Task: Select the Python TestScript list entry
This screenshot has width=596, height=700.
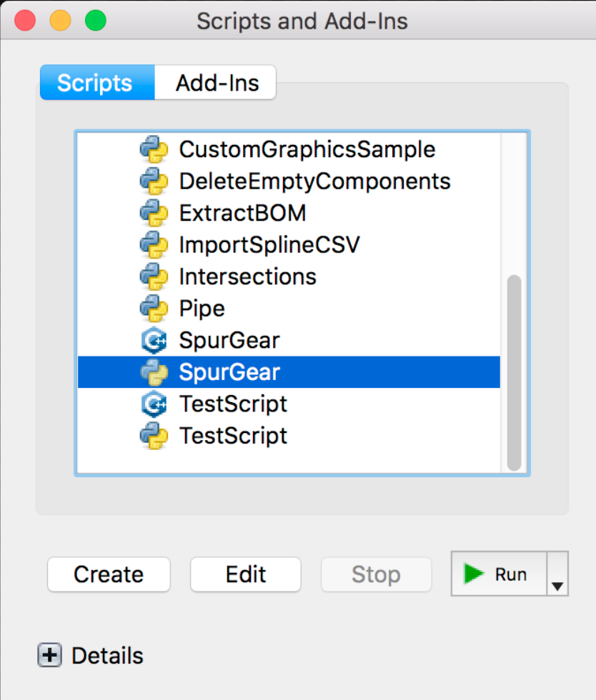Action: (233, 436)
